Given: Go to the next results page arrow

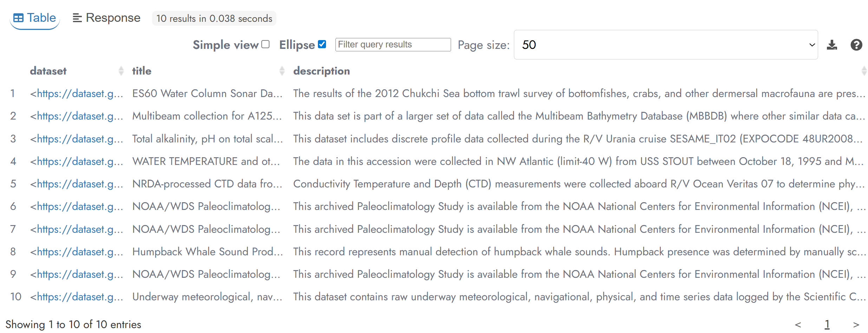Looking at the screenshot, I should pos(856,324).
